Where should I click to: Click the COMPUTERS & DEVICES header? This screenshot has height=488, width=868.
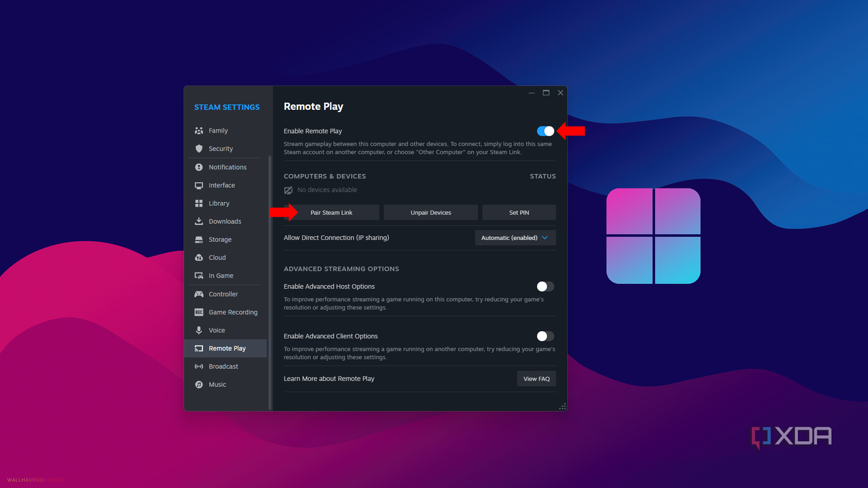[x=325, y=176]
